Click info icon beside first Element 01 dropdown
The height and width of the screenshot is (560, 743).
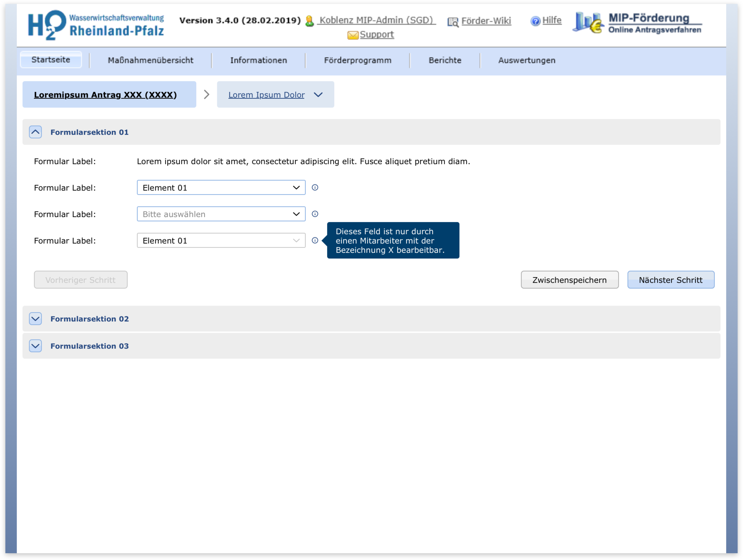(x=315, y=188)
